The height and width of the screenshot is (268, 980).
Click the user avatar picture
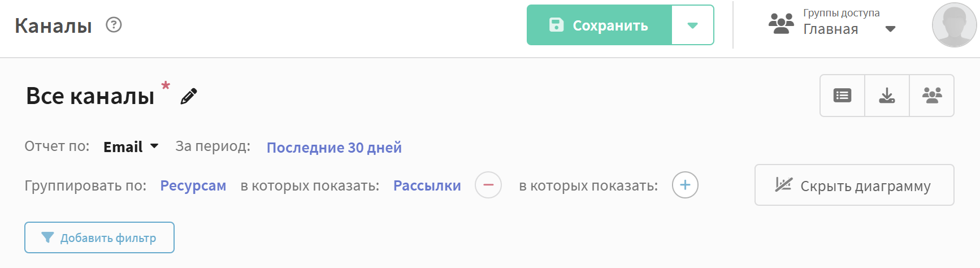954,25
